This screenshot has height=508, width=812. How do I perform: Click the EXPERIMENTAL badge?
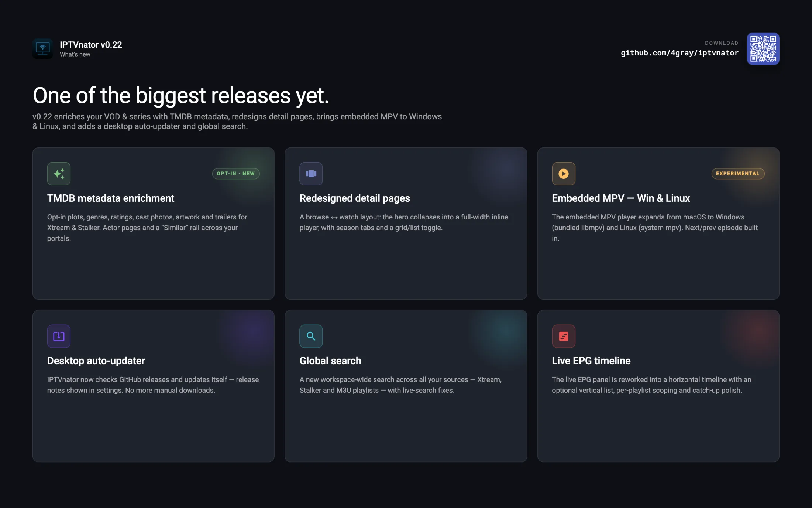738,174
